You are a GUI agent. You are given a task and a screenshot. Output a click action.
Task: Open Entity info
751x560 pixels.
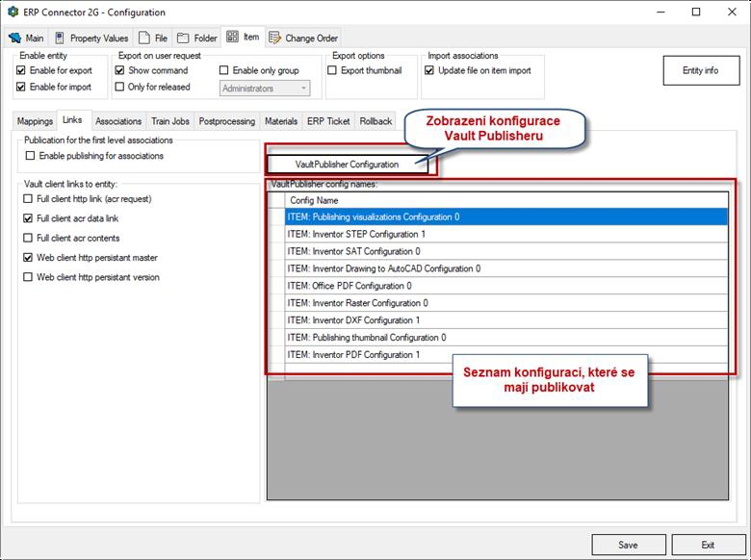700,71
